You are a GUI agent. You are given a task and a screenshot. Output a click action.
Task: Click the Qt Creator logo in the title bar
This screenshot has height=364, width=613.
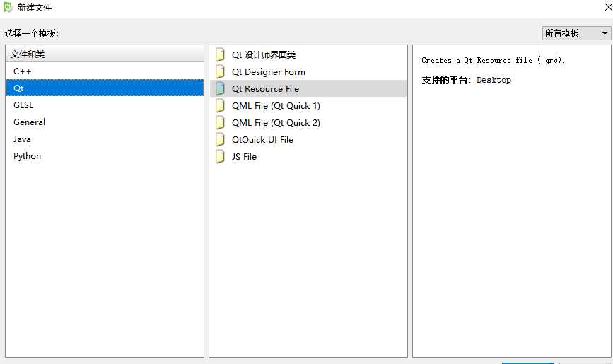coord(8,7)
